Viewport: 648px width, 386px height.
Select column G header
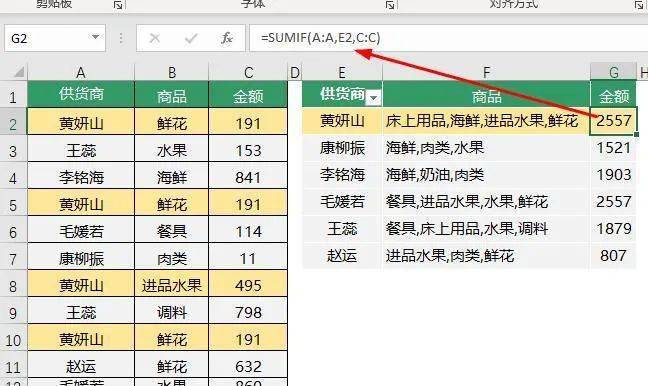[x=614, y=72]
